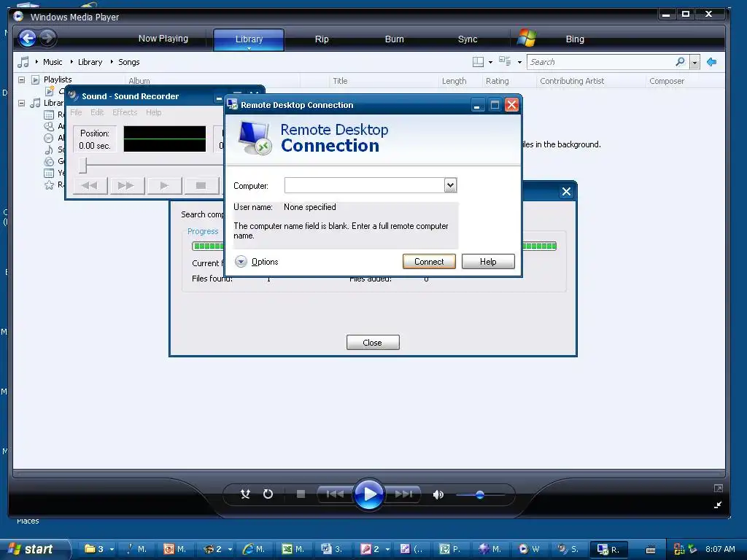
Task: Open the Sound Recorder taskbar item
Action: pyautogui.click(x=568, y=549)
